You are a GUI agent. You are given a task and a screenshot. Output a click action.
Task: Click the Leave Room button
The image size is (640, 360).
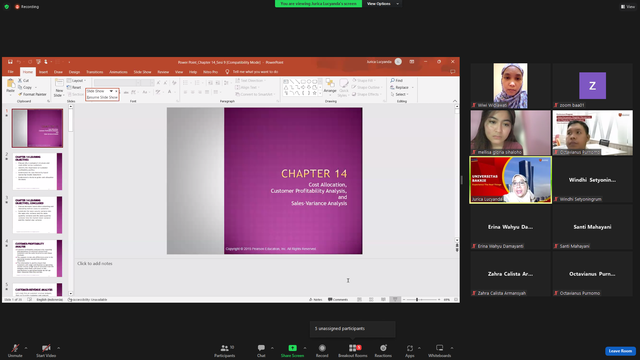[x=620, y=351]
